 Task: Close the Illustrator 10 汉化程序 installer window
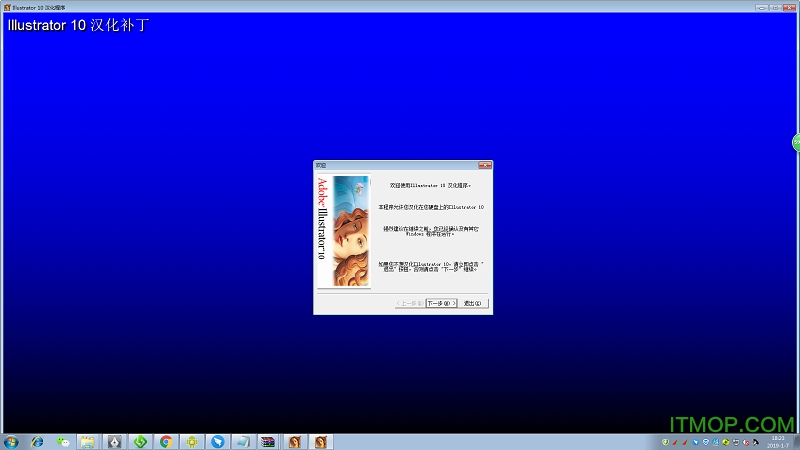point(789,7)
